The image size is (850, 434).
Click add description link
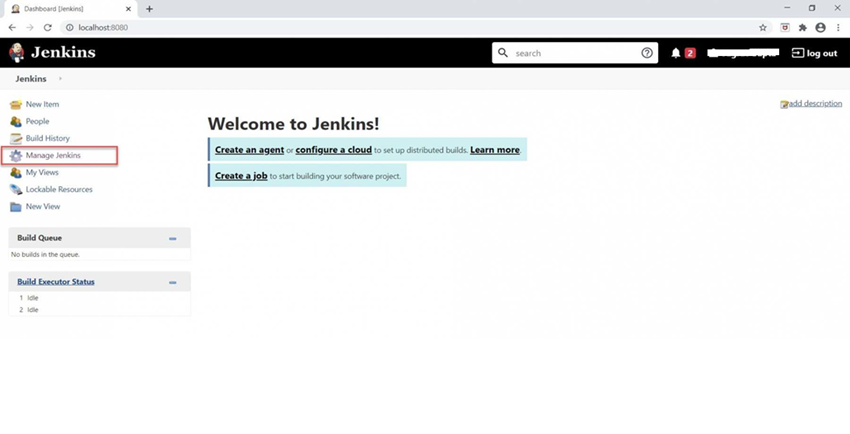click(815, 103)
